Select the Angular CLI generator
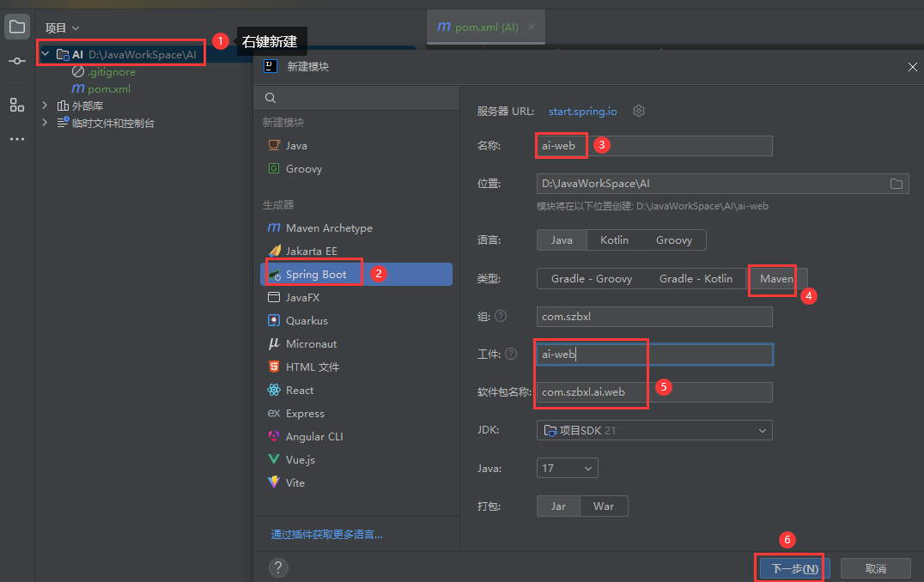This screenshot has width=924, height=582. tap(356, 436)
